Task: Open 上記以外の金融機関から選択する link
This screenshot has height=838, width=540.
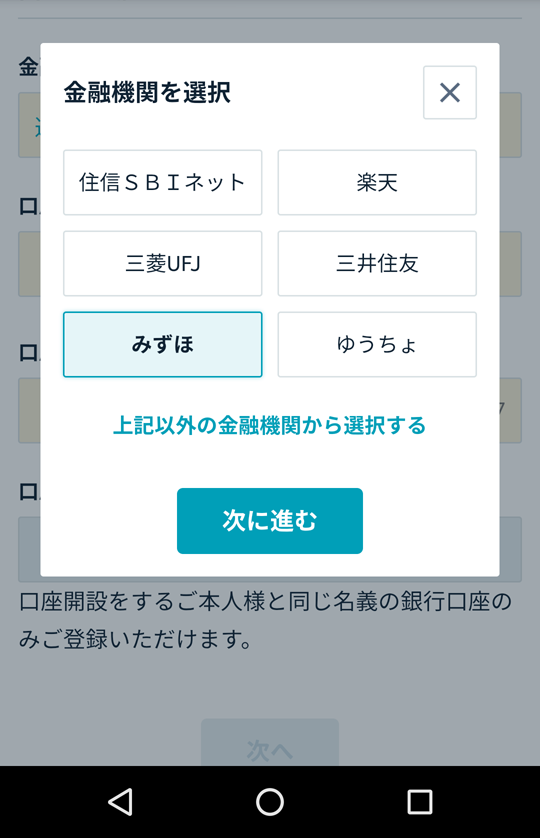Action: tap(269, 426)
